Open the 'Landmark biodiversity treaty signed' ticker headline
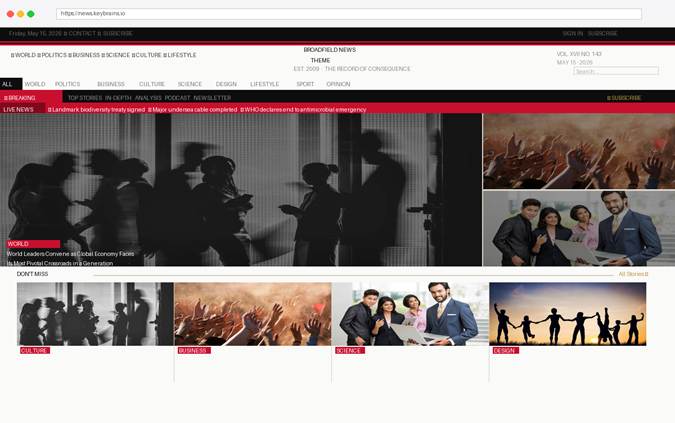Image resolution: width=675 pixels, height=423 pixels. 96,110
